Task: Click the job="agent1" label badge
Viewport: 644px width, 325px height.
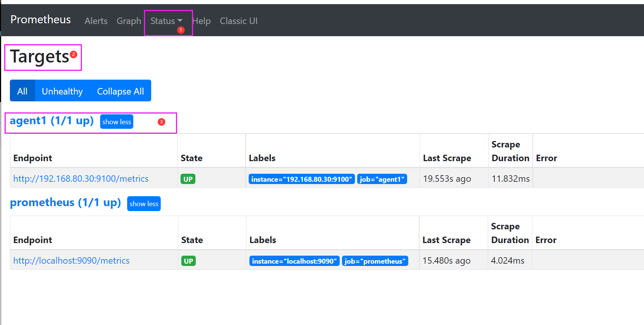Action: [x=382, y=179]
